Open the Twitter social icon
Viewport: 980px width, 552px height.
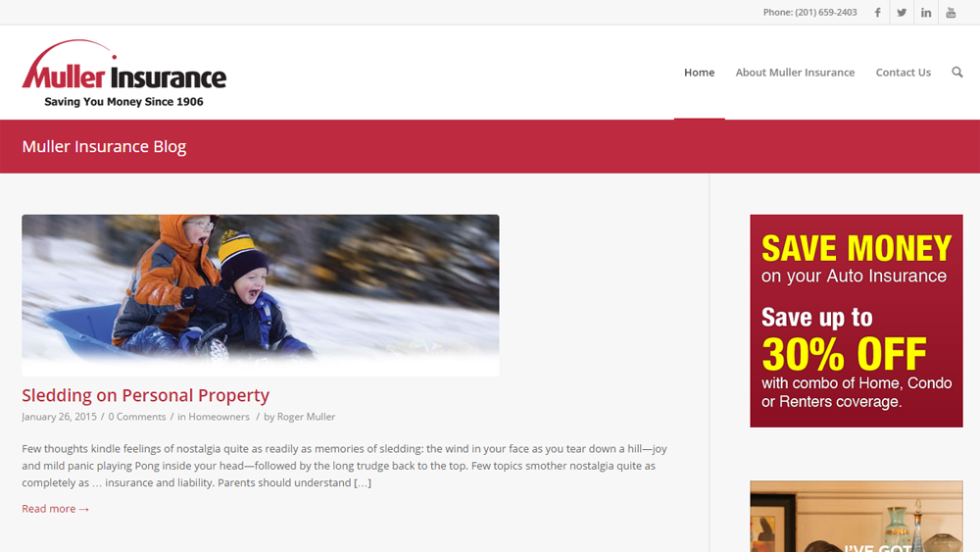[x=902, y=13]
